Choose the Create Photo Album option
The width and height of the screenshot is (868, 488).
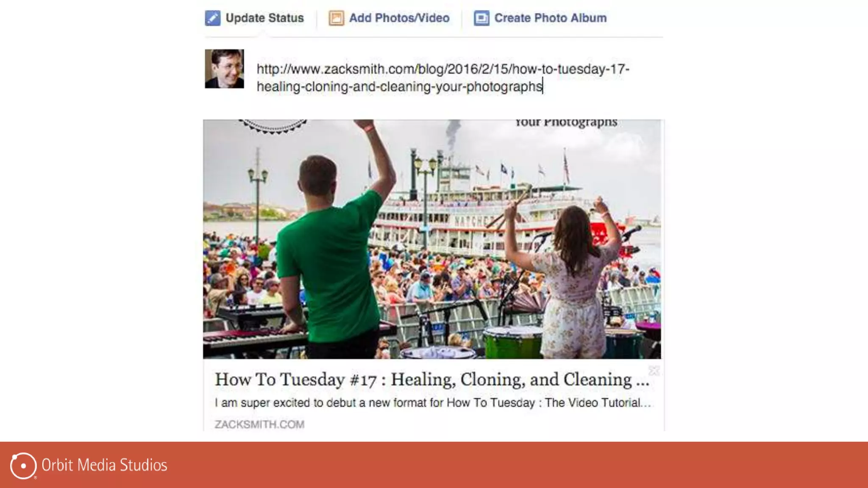coord(551,18)
